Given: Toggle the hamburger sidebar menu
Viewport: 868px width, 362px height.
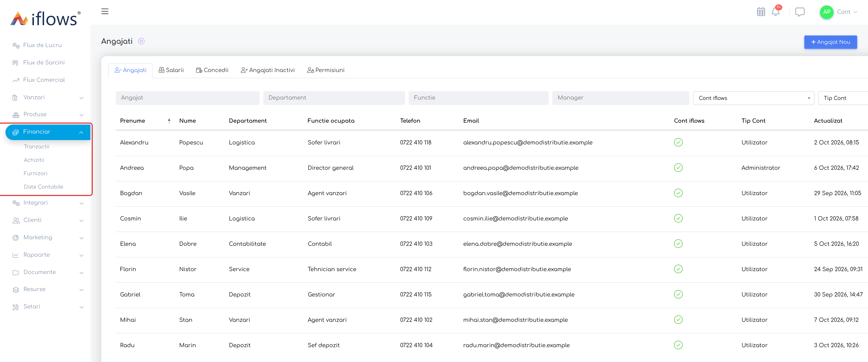Looking at the screenshot, I should click(x=105, y=11).
